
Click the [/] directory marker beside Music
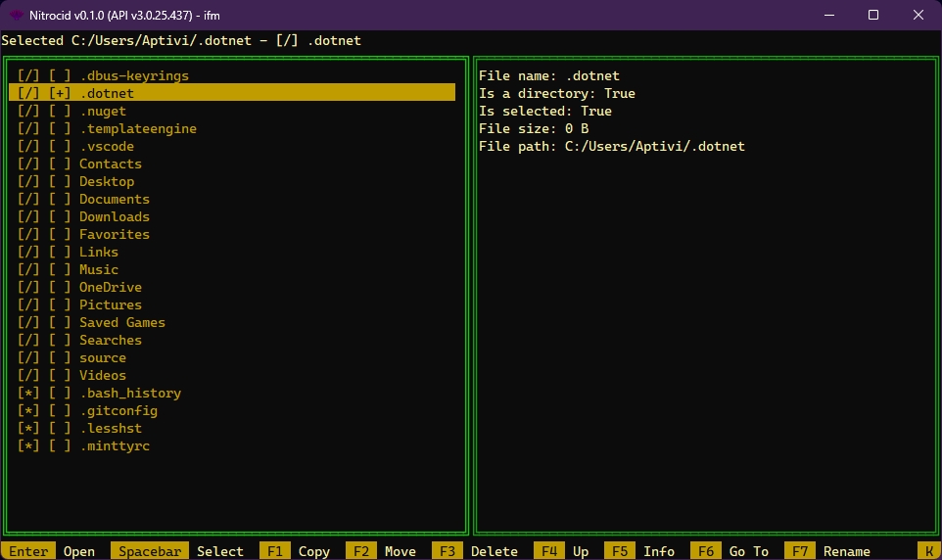[x=28, y=270]
